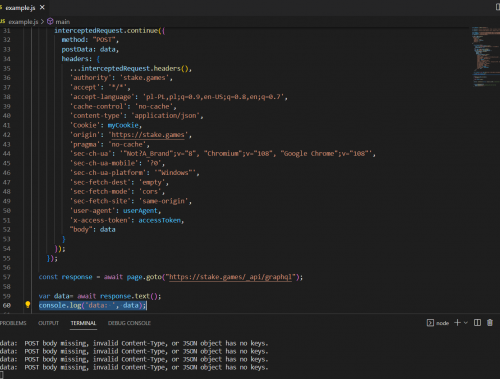This screenshot has height=379, width=500.
Task: Split the terminal panel
Action: [x=477, y=322]
